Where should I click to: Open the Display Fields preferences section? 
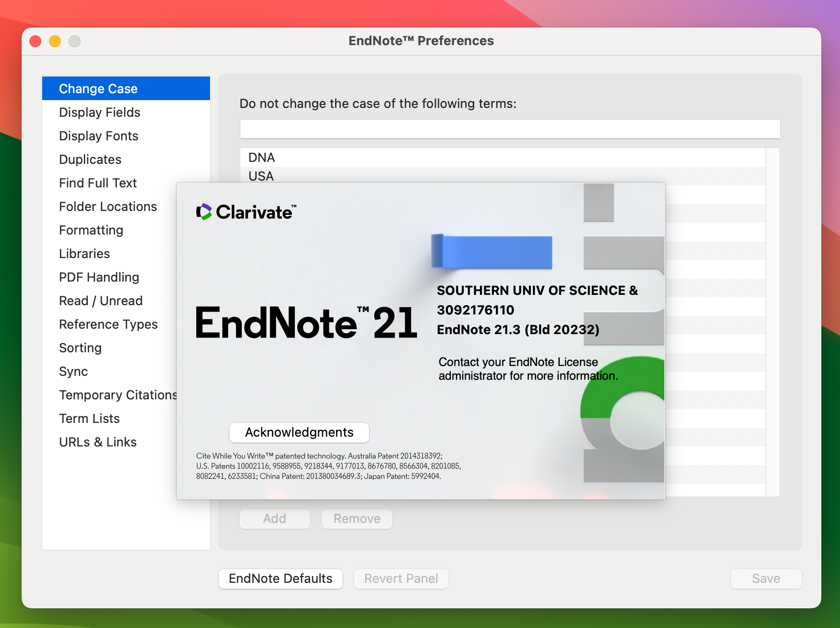coord(100,112)
